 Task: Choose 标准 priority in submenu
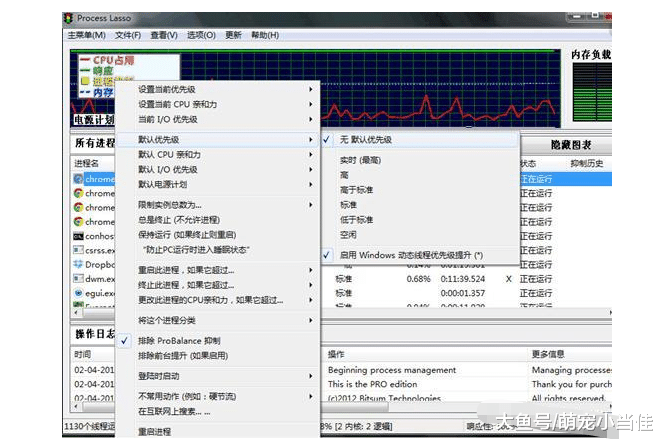pos(419,205)
